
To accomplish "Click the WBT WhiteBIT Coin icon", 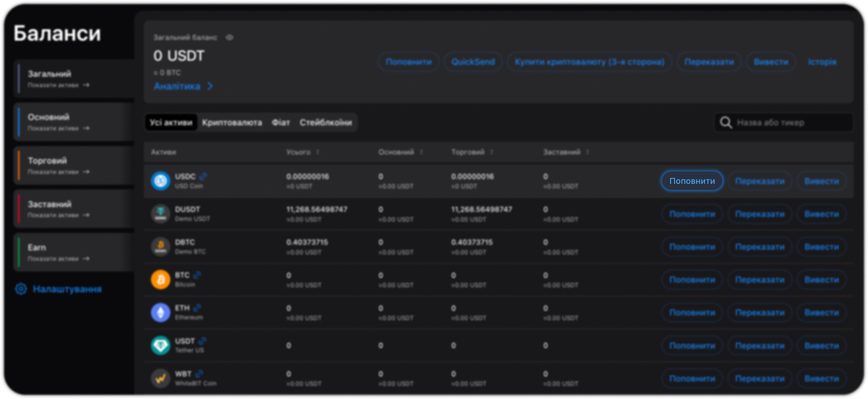I will tap(161, 378).
